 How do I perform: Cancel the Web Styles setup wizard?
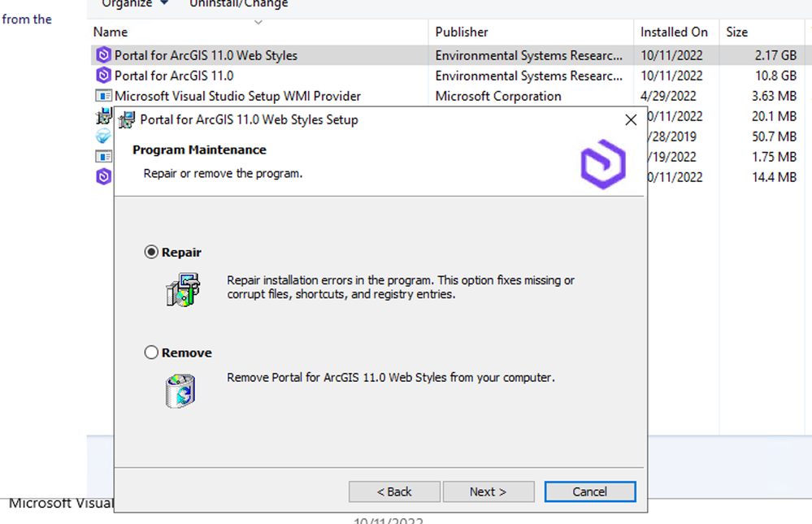point(589,492)
